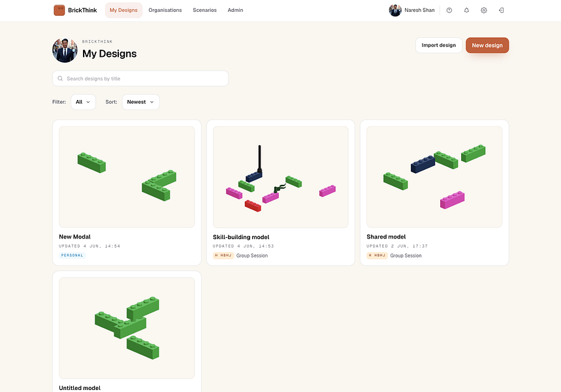
Task: Click the large profile photo beside My Designs
Action: click(65, 50)
